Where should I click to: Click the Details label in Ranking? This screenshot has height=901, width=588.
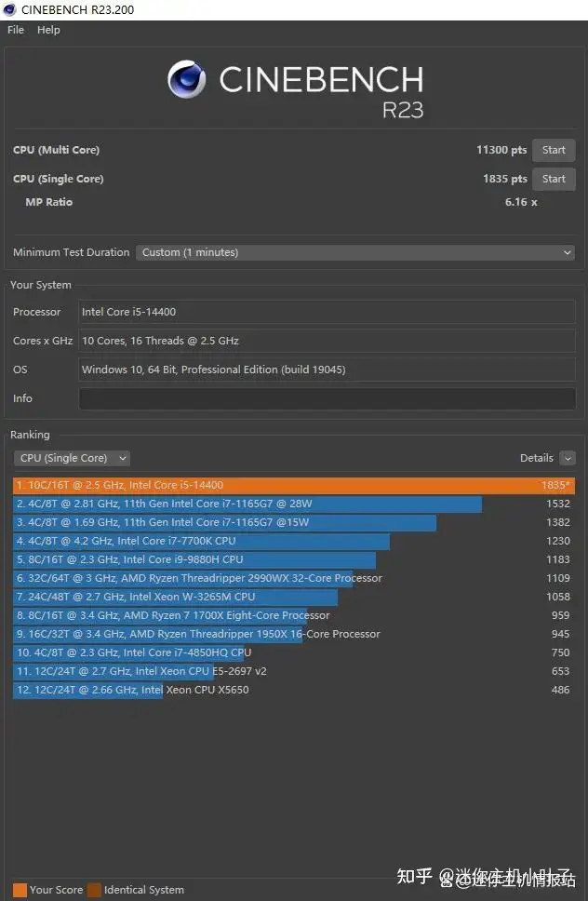(x=536, y=458)
